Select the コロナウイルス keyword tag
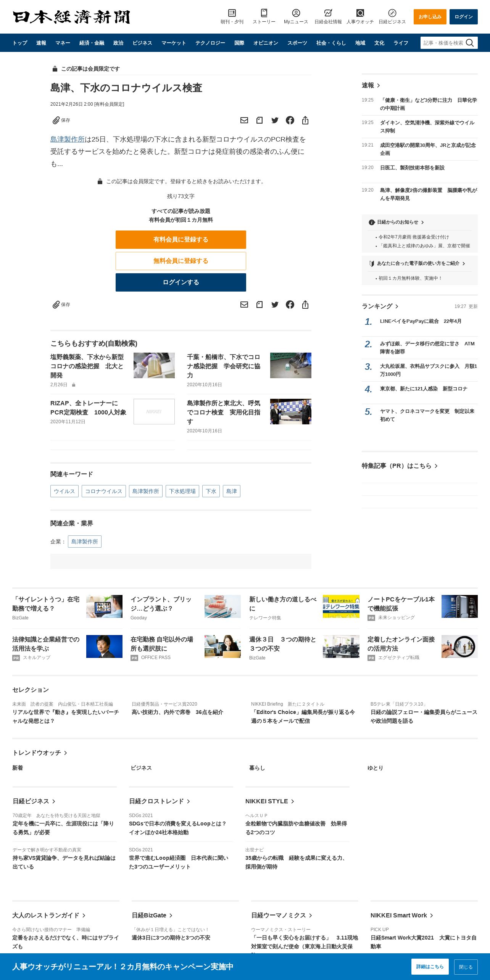490x980 pixels. 103,491
